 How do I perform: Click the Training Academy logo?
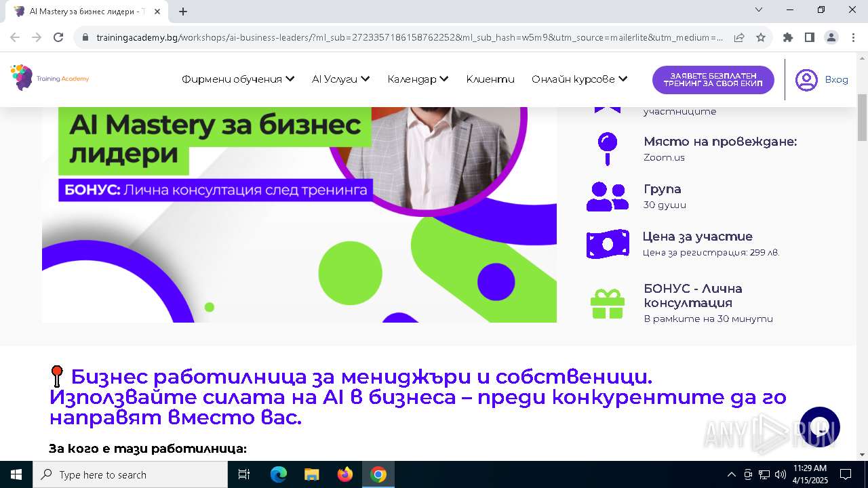(x=50, y=79)
